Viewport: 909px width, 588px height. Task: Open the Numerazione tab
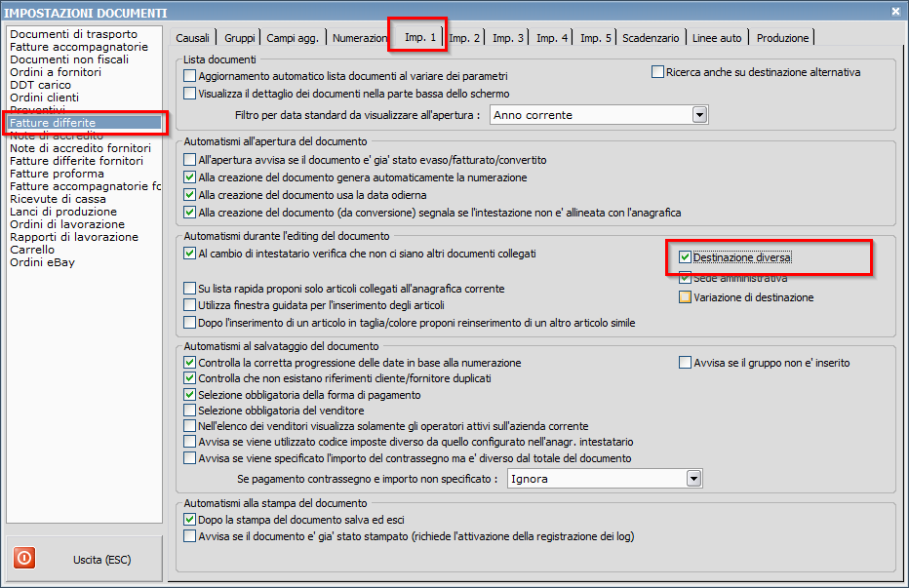tap(360, 38)
